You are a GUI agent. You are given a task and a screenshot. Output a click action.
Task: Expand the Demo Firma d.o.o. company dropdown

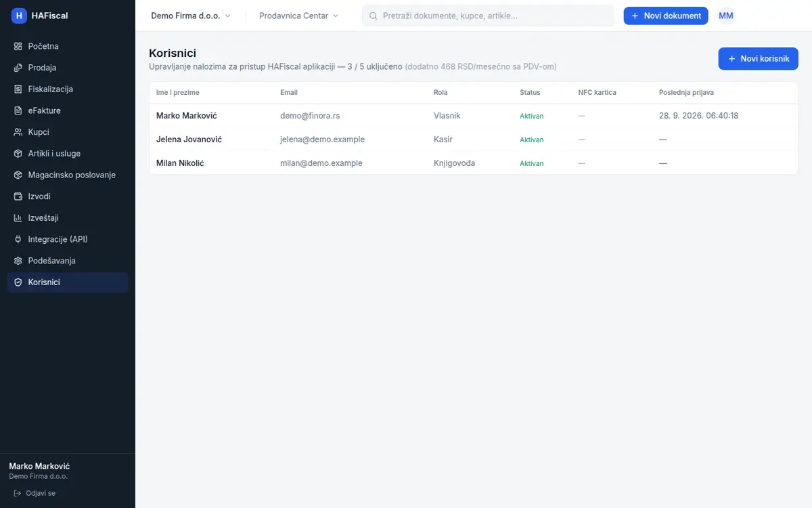pyautogui.click(x=190, y=16)
